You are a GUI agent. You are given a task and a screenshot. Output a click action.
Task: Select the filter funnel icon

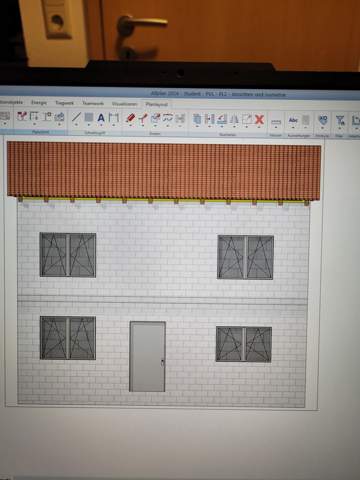pos(340,120)
